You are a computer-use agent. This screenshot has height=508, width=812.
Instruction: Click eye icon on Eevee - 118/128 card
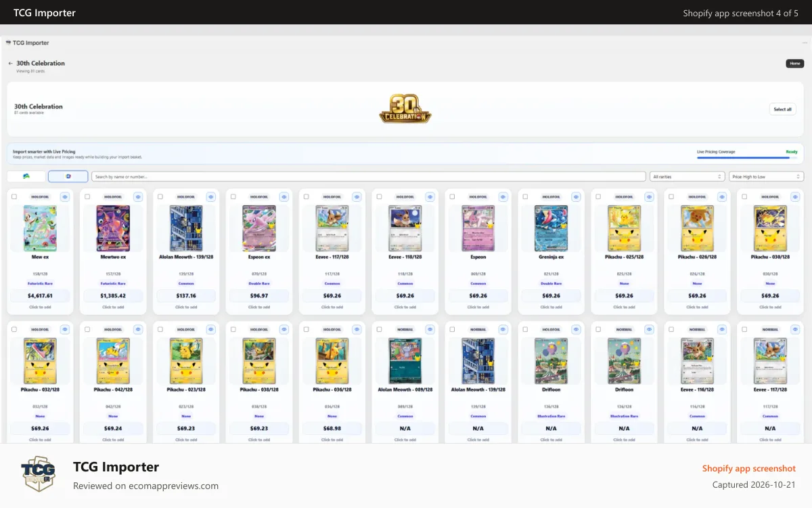tap(430, 196)
